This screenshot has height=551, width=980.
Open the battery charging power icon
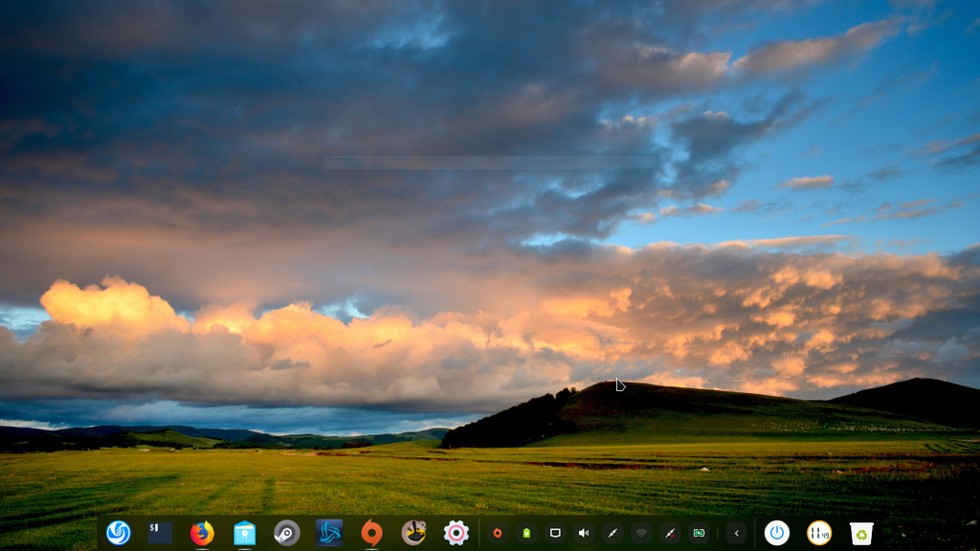tap(699, 533)
